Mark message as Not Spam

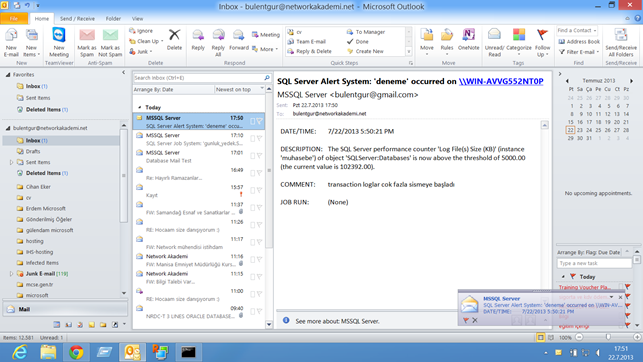[x=110, y=43]
